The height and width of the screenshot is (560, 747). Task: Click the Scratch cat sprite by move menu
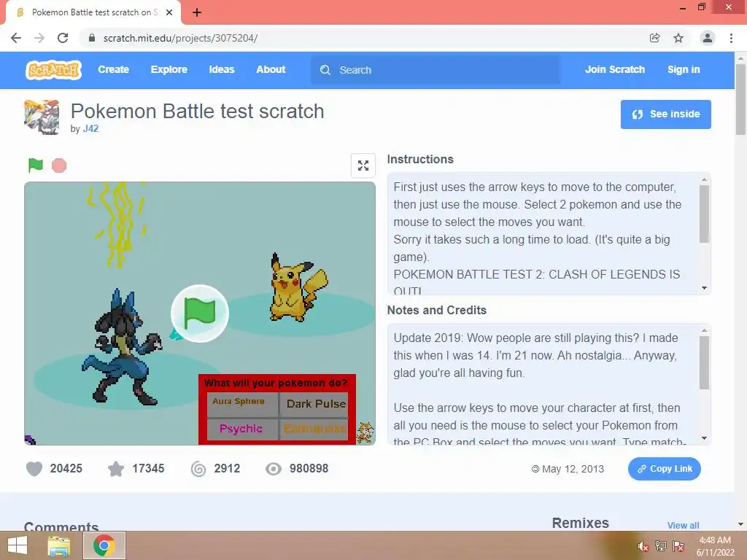(x=365, y=432)
